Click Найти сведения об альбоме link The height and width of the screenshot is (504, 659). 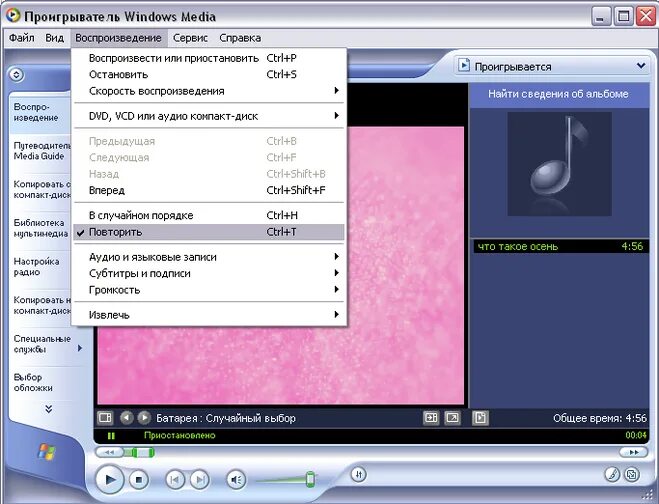coord(558,94)
